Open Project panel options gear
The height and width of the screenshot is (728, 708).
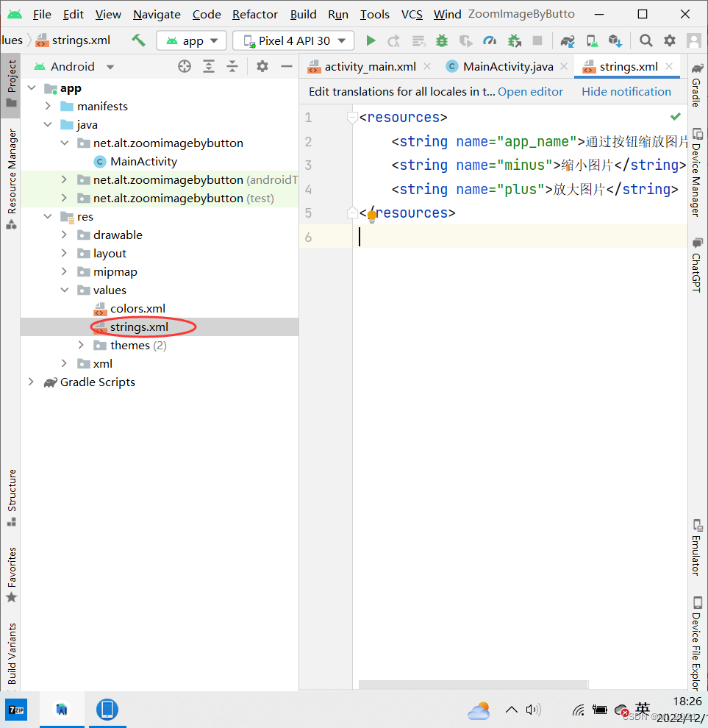pyautogui.click(x=262, y=66)
